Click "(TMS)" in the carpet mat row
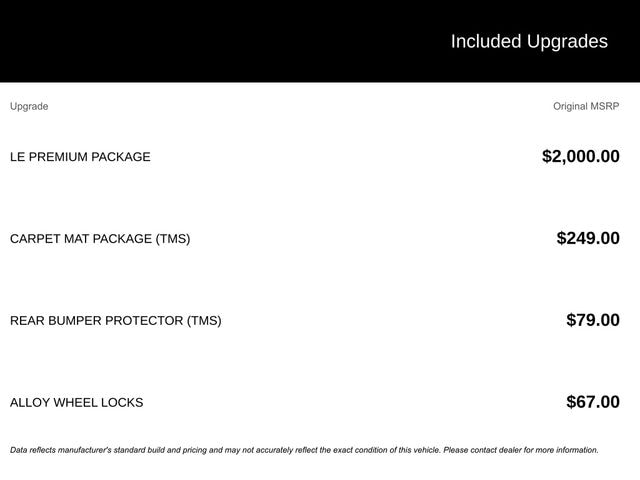 pos(172,239)
